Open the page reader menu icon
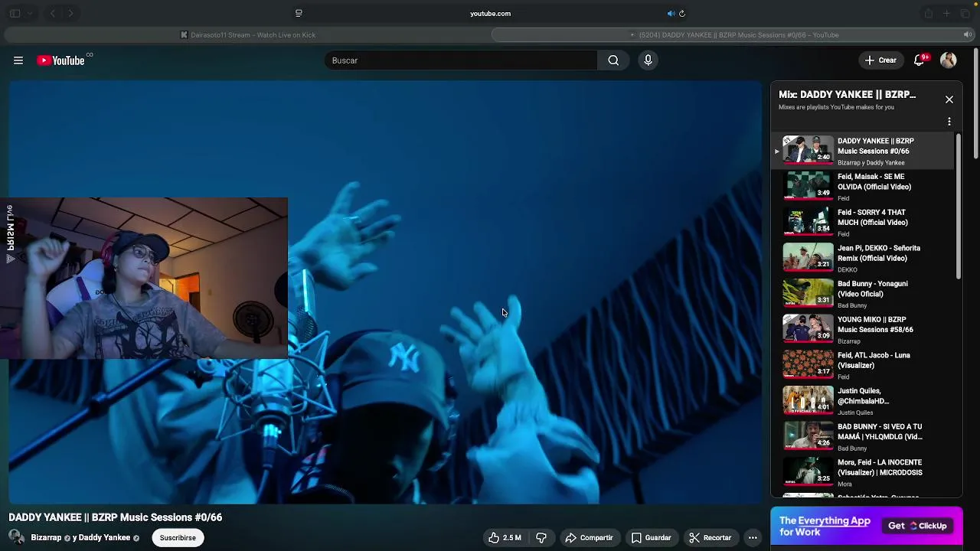980x551 pixels. [x=299, y=13]
